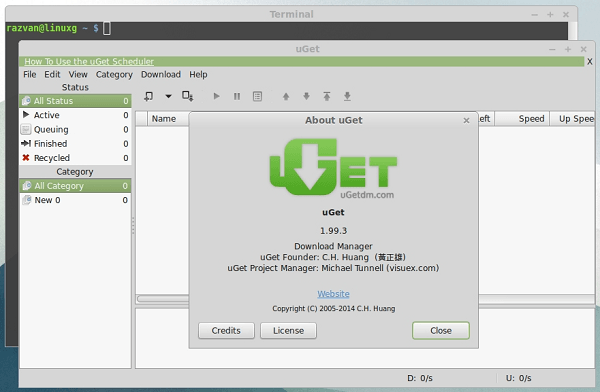The image size is (600, 392).
Task: Click the Name column header
Action: pos(168,119)
